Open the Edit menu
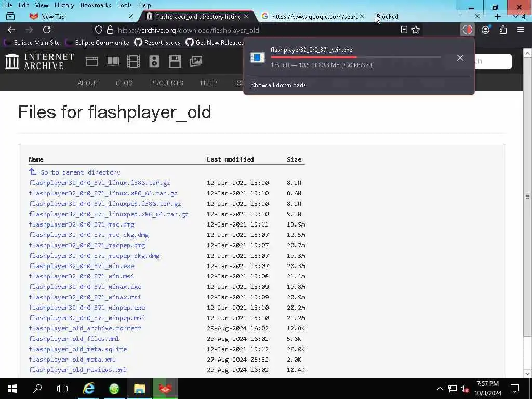532x399 pixels. (x=24, y=5)
